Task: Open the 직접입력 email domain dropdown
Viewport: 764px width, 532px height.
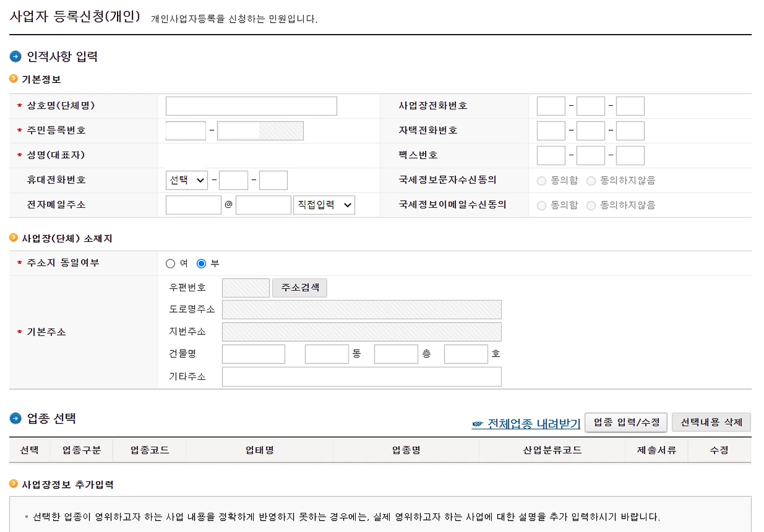Action: 324,205
